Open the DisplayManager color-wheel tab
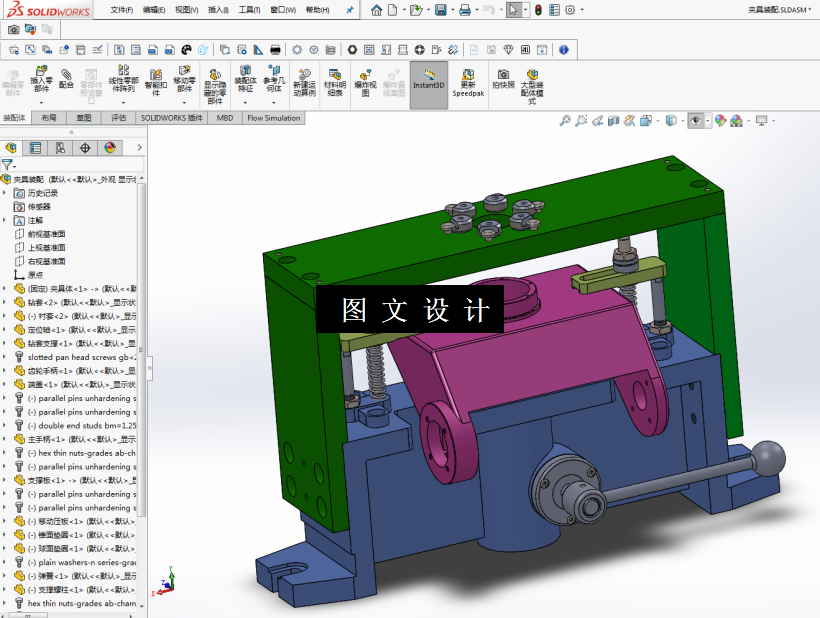This screenshot has height=618, width=820. [x=110, y=147]
